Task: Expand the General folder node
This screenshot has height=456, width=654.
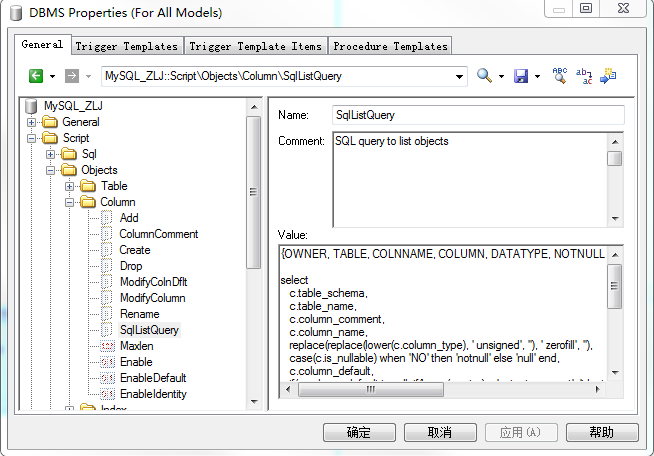Action: pyautogui.click(x=31, y=122)
